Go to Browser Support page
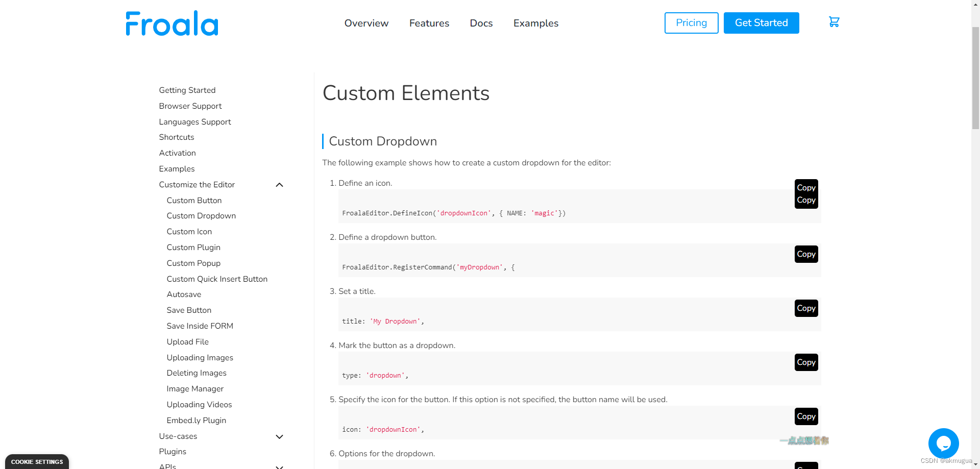980x469 pixels. pos(190,106)
